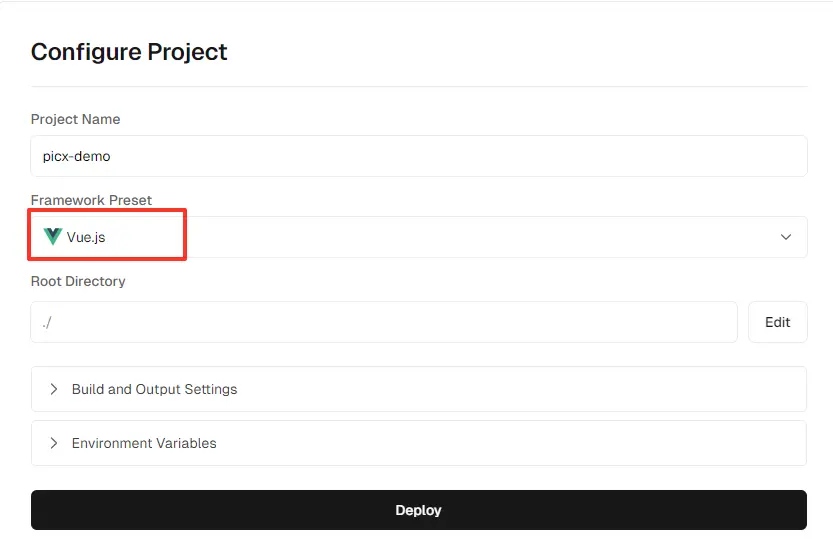Focus the Project Name input field
This screenshot has height=539, width=833.
(419, 156)
